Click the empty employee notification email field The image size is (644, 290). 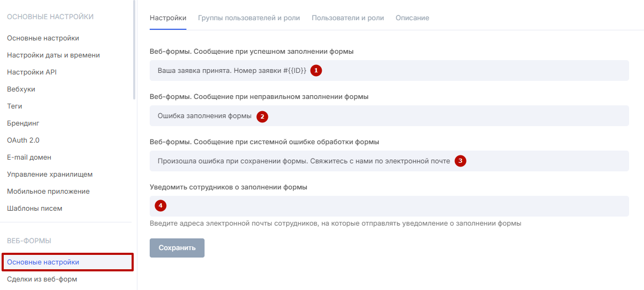[389, 206]
